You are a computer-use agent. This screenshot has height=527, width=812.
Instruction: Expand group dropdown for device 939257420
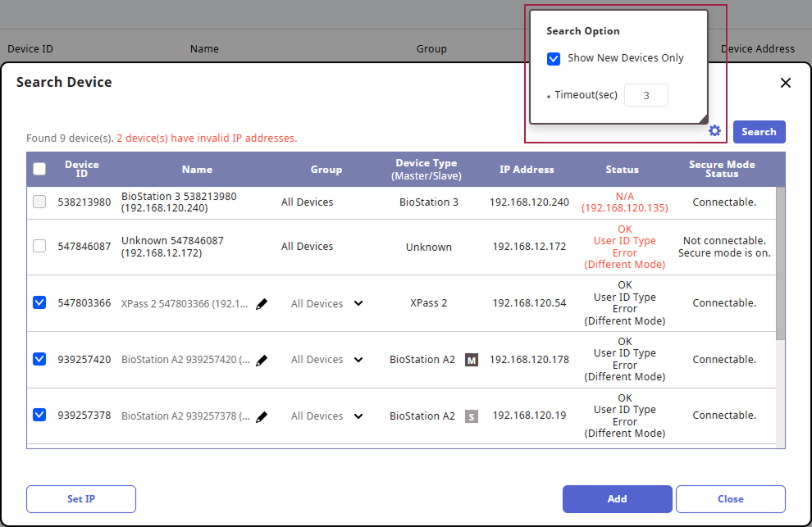[x=358, y=359]
